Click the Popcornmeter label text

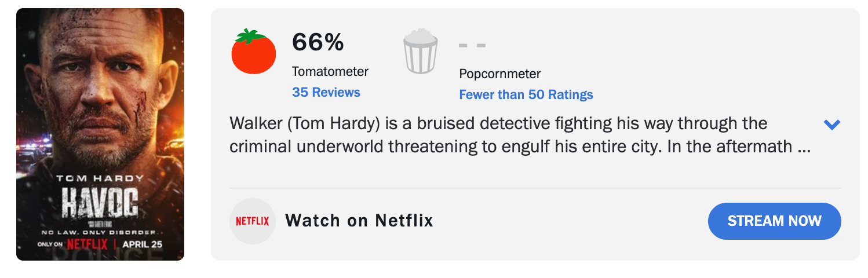(x=500, y=74)
